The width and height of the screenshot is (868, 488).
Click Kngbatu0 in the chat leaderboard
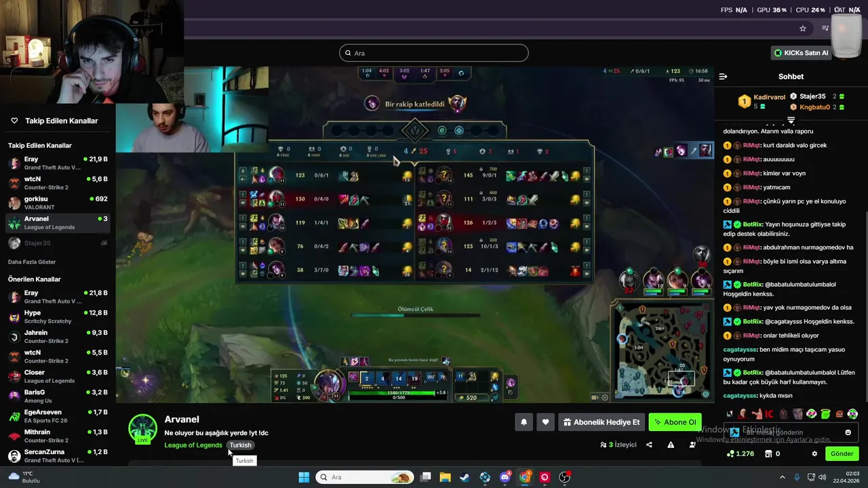coord(817,107)
